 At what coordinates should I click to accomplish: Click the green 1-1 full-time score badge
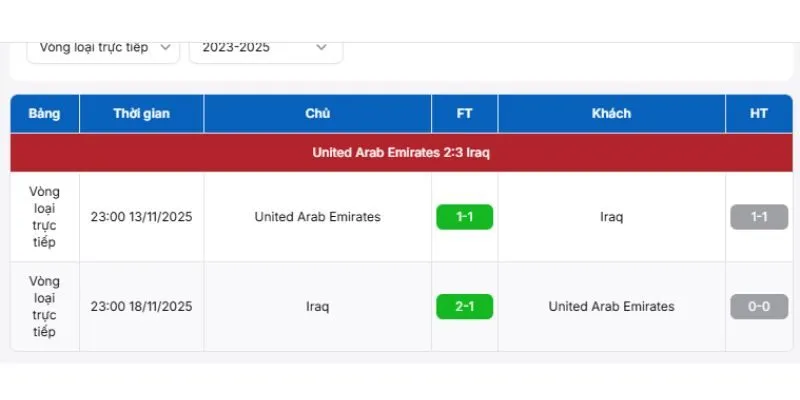point(464,217)
